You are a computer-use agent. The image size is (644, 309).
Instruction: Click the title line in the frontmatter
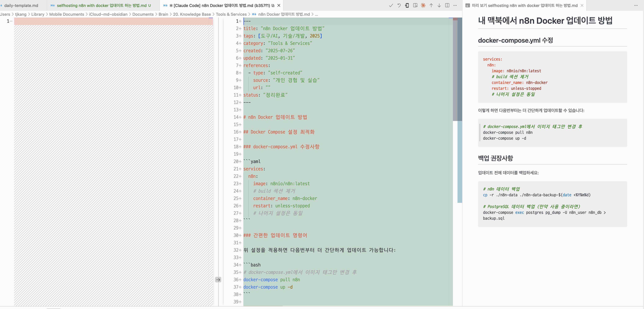click(x=284, y=28)
